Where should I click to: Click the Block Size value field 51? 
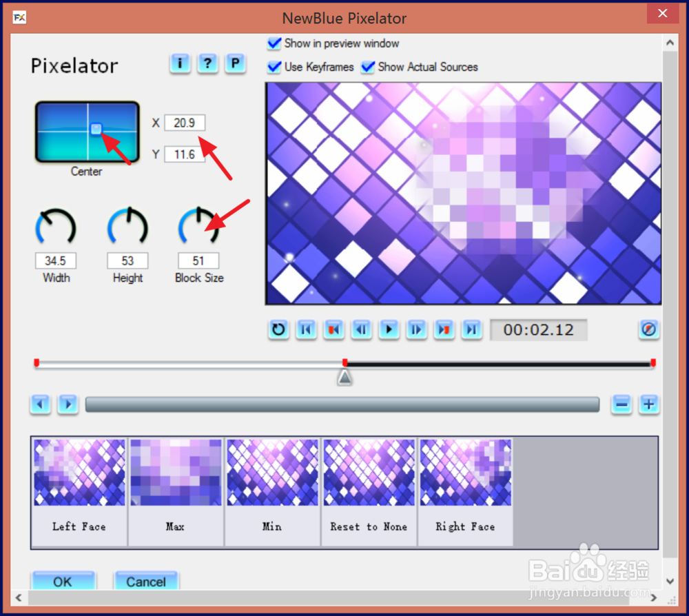pyautogui.click(x=198, y=260)
